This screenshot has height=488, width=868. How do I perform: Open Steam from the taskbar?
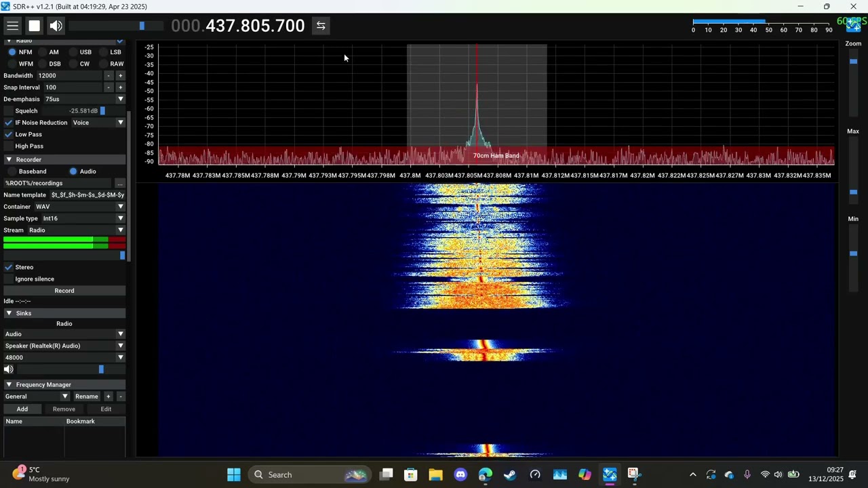(x=510, y=474)
